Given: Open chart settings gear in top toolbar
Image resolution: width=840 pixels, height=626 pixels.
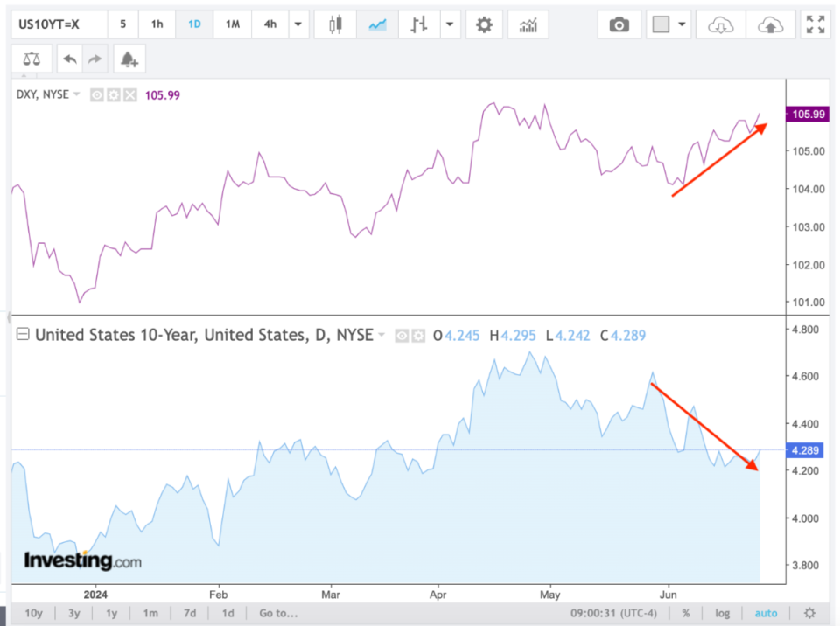Looking at the screenshot, I should 484,24.
